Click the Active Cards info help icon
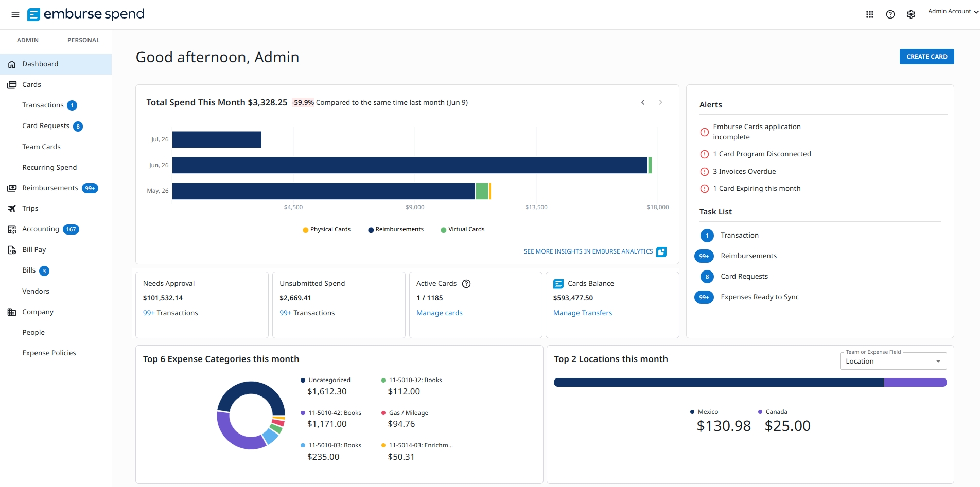 point(466,284)
